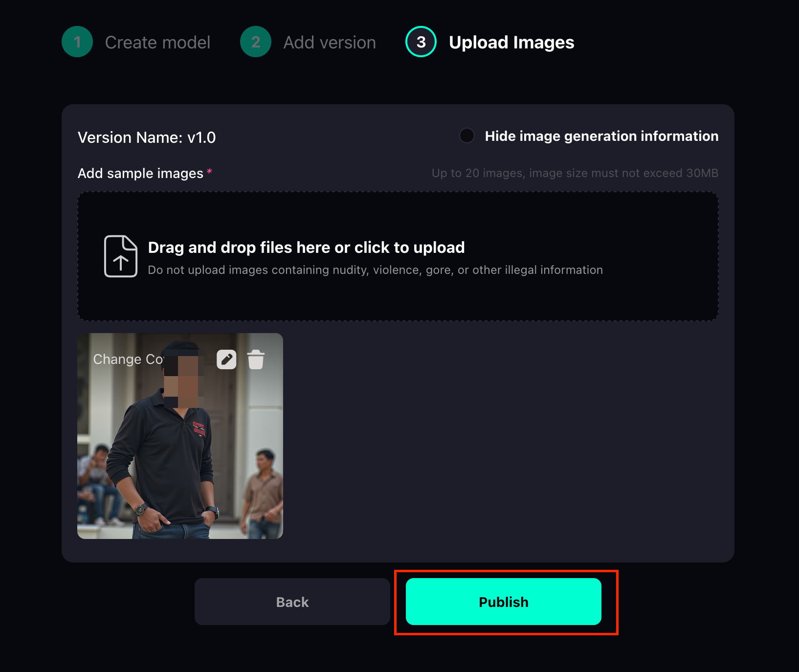799x672 pixels.
Task: Select the step 1 circle icon
Action: (77, 42)
